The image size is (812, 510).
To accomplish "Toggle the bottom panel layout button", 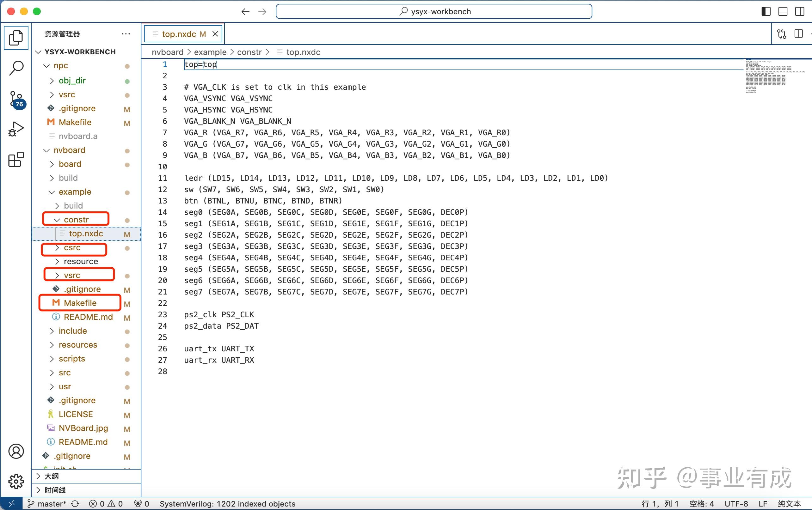I will (x=783, y=11).
